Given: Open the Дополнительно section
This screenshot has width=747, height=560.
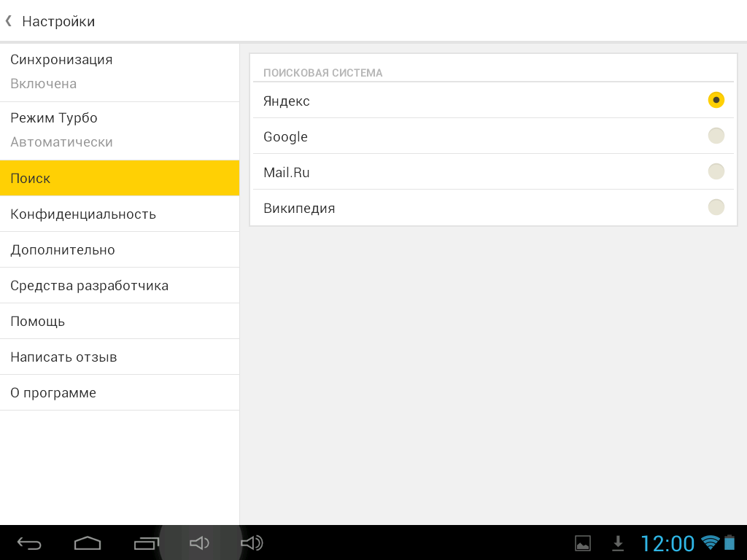Looking at the screenshot, I should coord(120,249).
